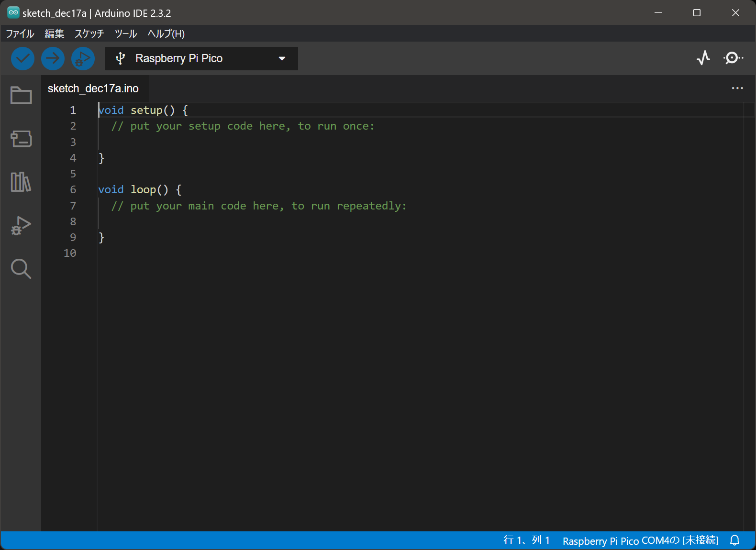This screenshot has width=756, height=550.
Task: Open the ヘルプ(H) menu
Action: [166, 33]
